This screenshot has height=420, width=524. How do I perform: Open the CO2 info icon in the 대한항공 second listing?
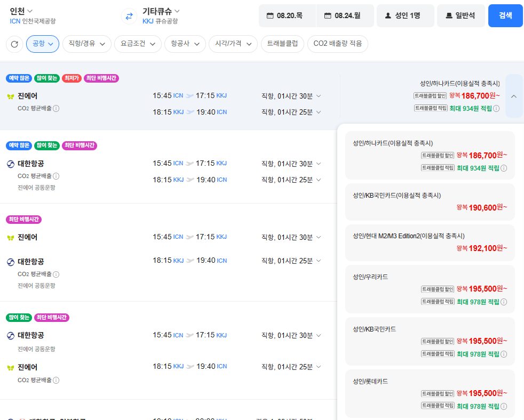tap(56, 176)
